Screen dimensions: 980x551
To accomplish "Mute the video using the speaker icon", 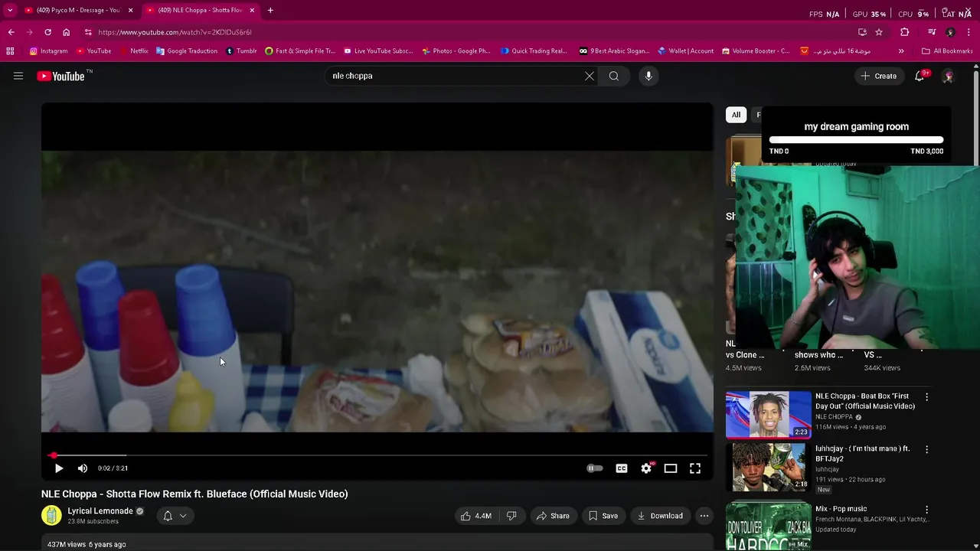I will click(x=83, y=468).
